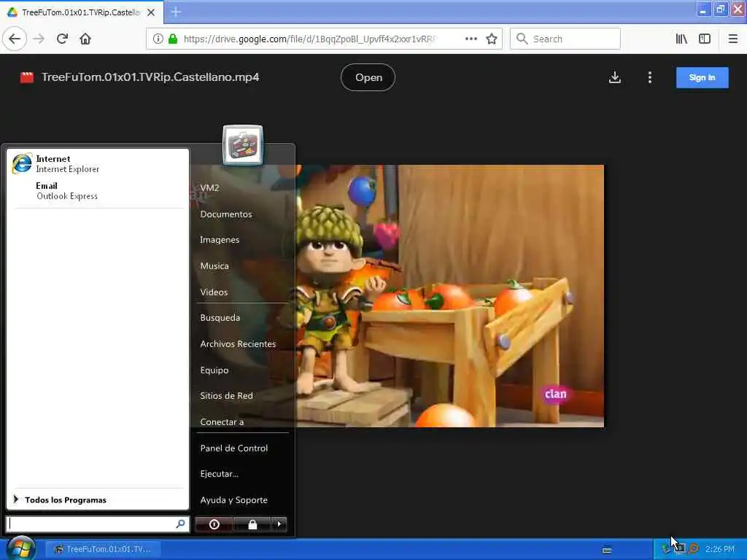Viewport: 747px width, 560px height.
Task: Click the orange system tray icon
Action: point(694,548)
